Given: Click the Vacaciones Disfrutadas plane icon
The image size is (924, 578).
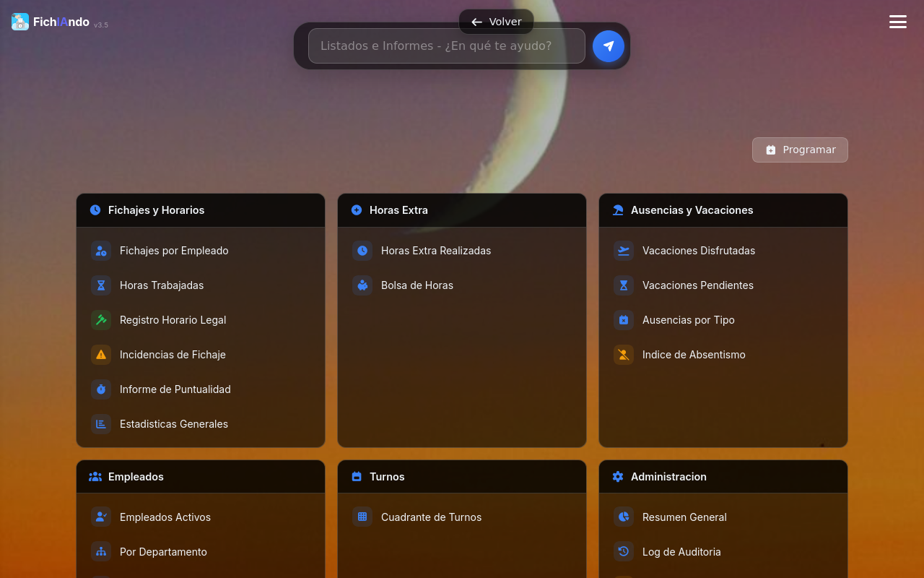Looking at the screenshot, I should click(x=624, y=251).
